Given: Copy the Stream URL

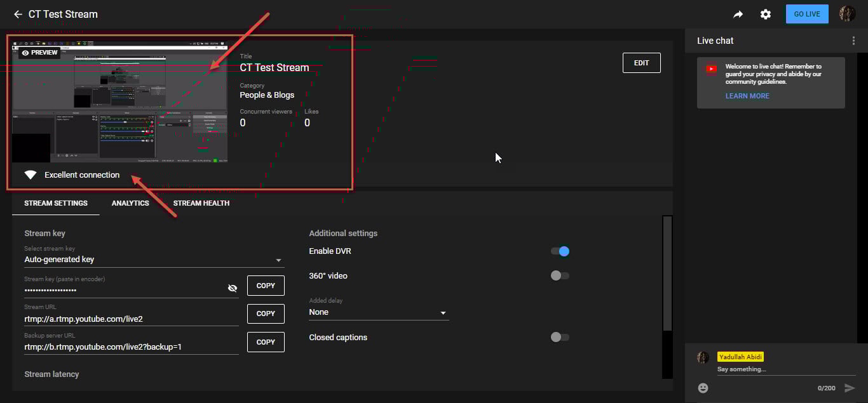Looking at the screenshot, I should pos(266,314).
